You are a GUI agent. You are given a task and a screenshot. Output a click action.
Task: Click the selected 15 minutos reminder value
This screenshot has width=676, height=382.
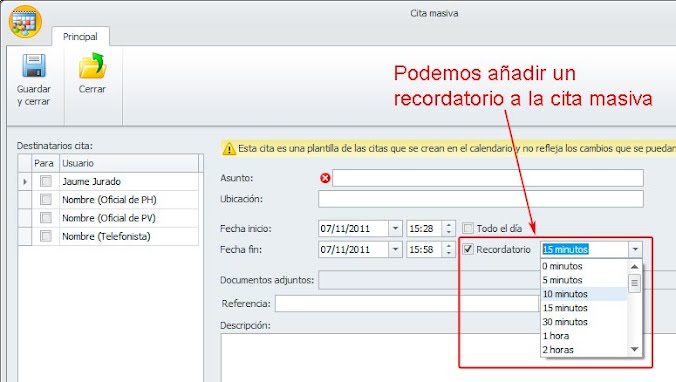565,249
